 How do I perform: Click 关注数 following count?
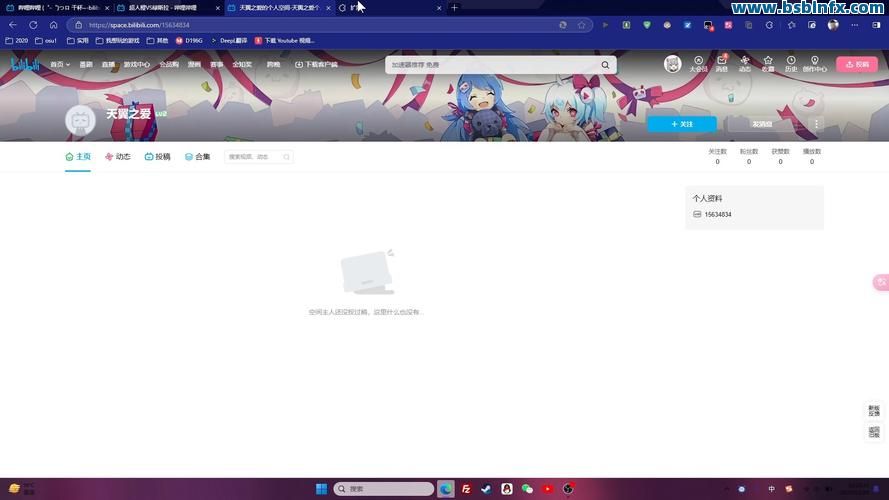[x=717, y=156]
